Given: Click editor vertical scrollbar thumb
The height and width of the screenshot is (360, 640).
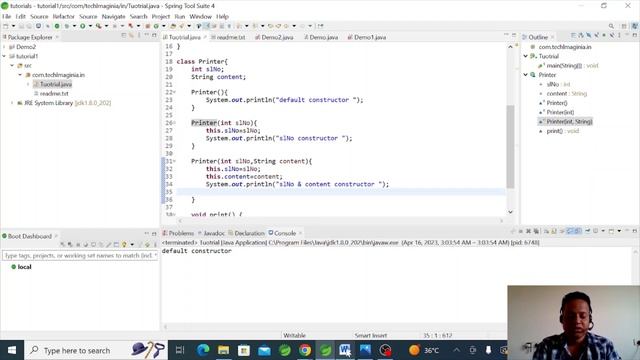Looking at the screenshot, I should [510, 146].
